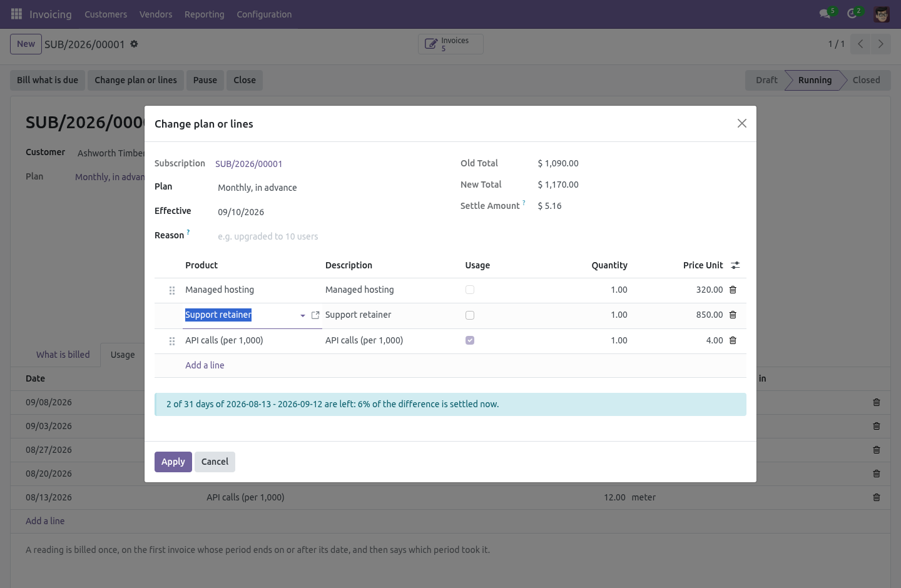
Task: Open the SUB/2026/00001 subscription link
Action: click(x=249, y=164)
